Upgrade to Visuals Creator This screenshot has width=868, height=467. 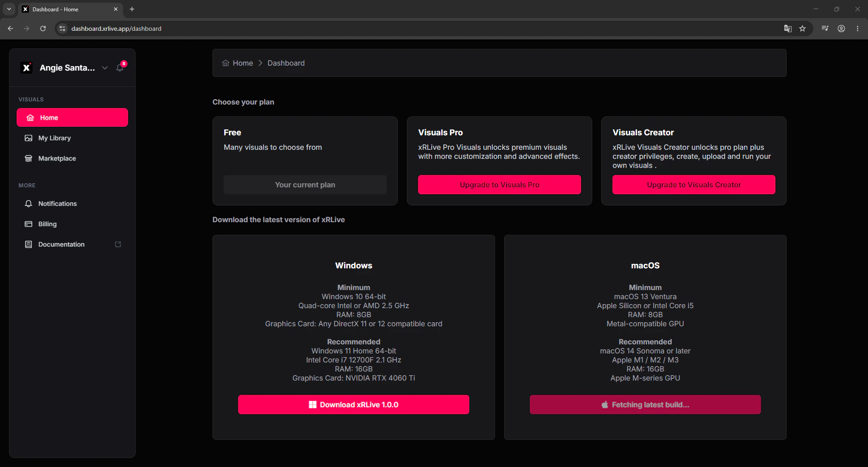tap(694, 185)
